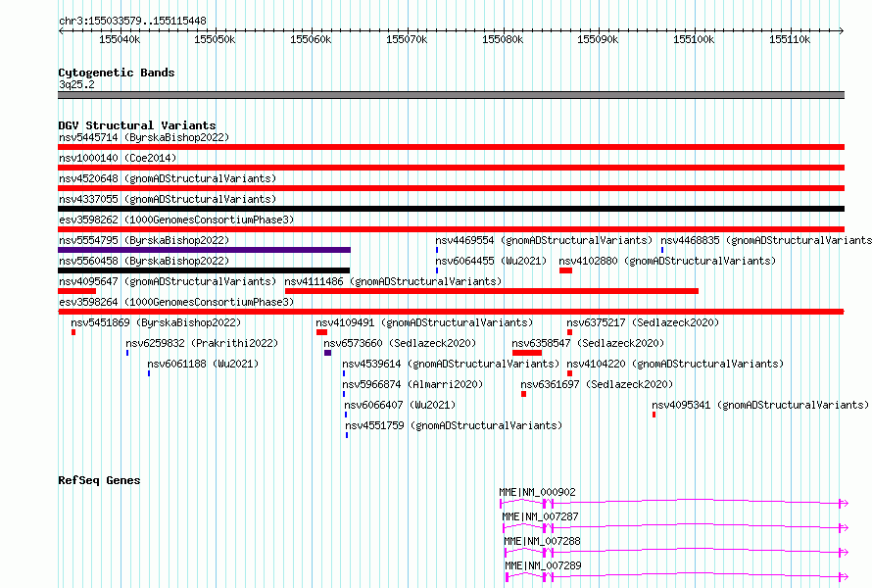Click the black bar under nsv5560458

pyautogui.click(x=204, y=270)
